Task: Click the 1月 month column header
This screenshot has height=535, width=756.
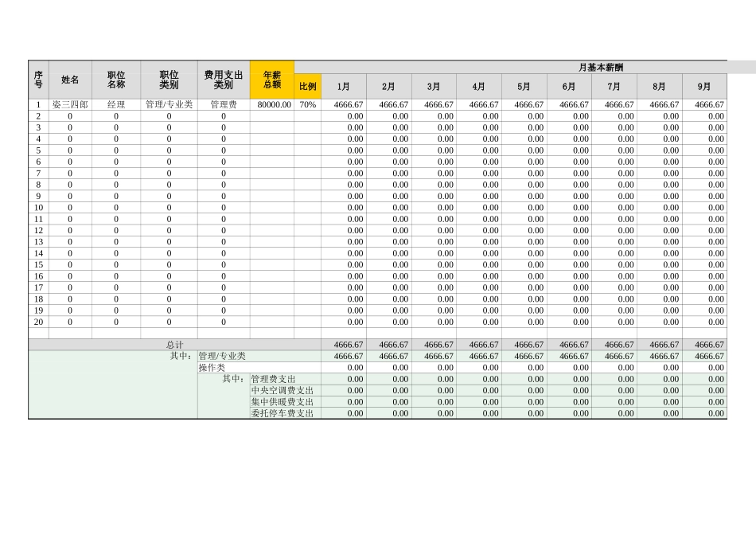Action: pos(342,86)
